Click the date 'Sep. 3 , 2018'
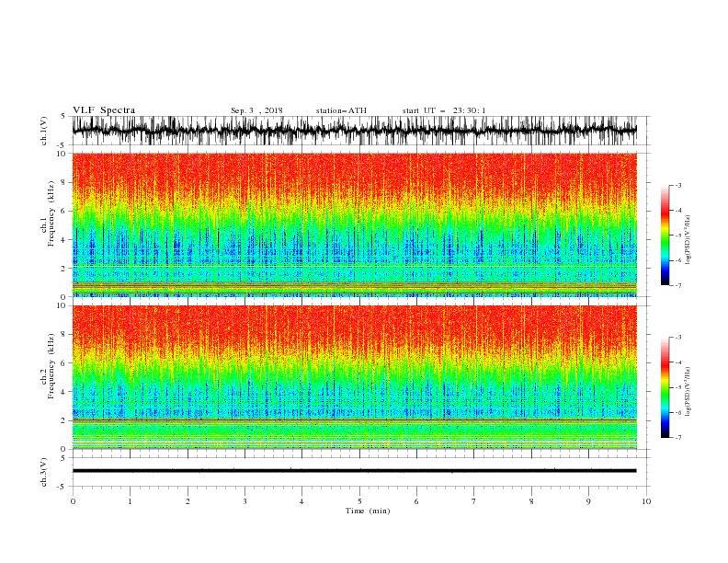728x563 pixels. click(256, 110)
